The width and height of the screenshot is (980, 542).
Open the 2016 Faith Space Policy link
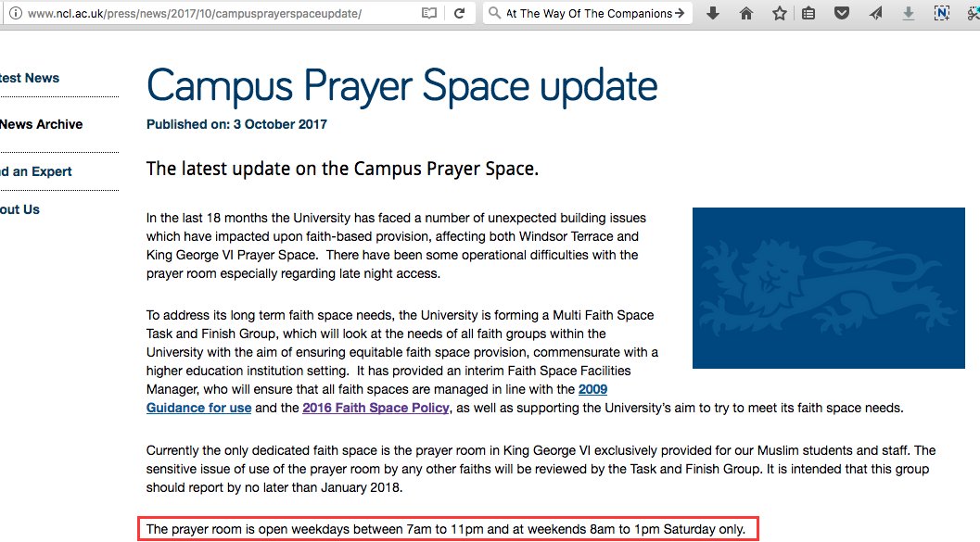(x=375, y=408)
